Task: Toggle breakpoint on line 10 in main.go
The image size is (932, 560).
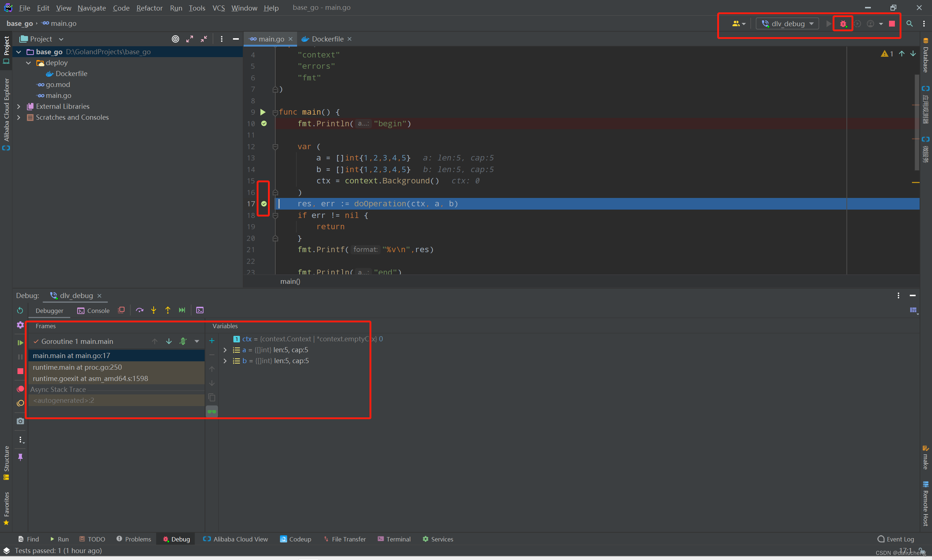Action: click(264, 123)
